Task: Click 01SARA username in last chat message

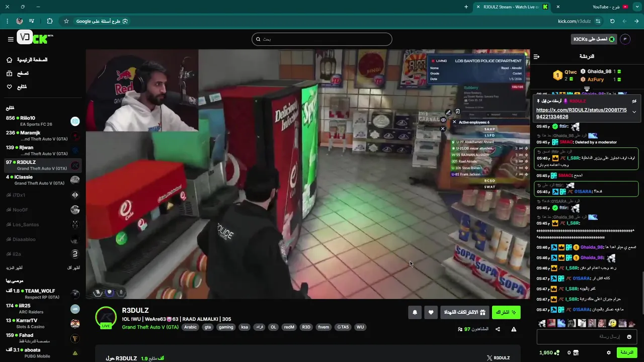Action: point(581,310)
